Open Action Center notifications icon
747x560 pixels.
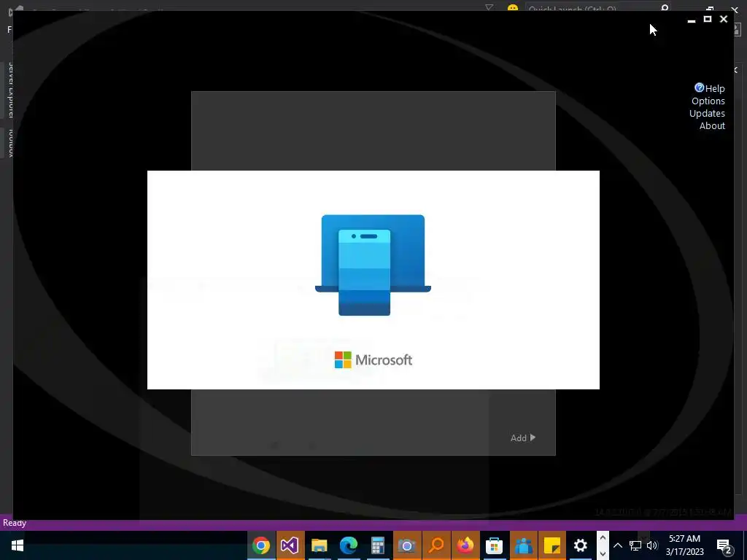[x=724, y=545]
